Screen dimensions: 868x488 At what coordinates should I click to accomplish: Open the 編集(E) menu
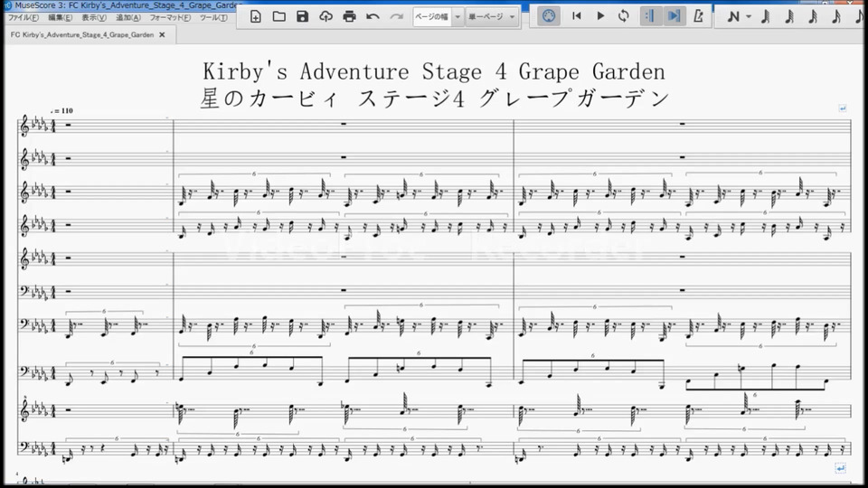[60, 18]
